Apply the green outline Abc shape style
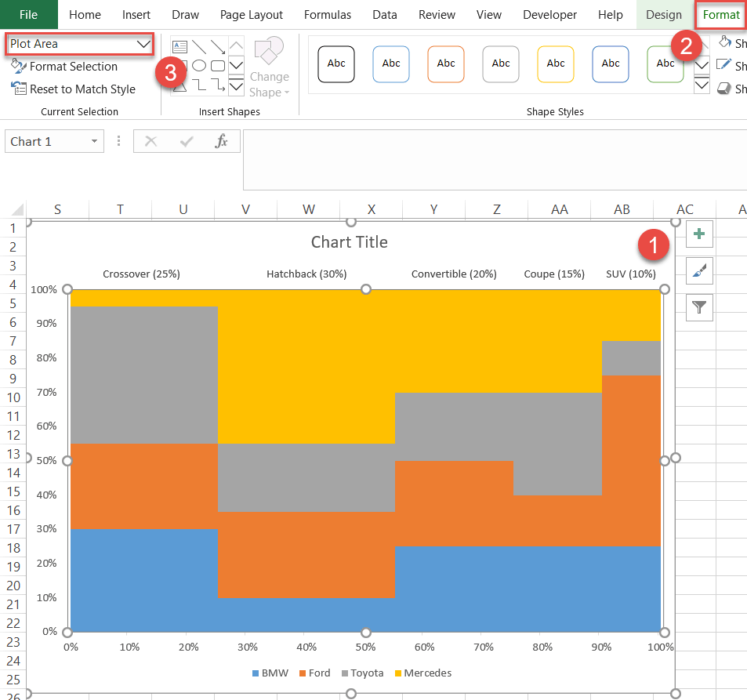This screenshot has width=747, height=700. pos(665,63)
